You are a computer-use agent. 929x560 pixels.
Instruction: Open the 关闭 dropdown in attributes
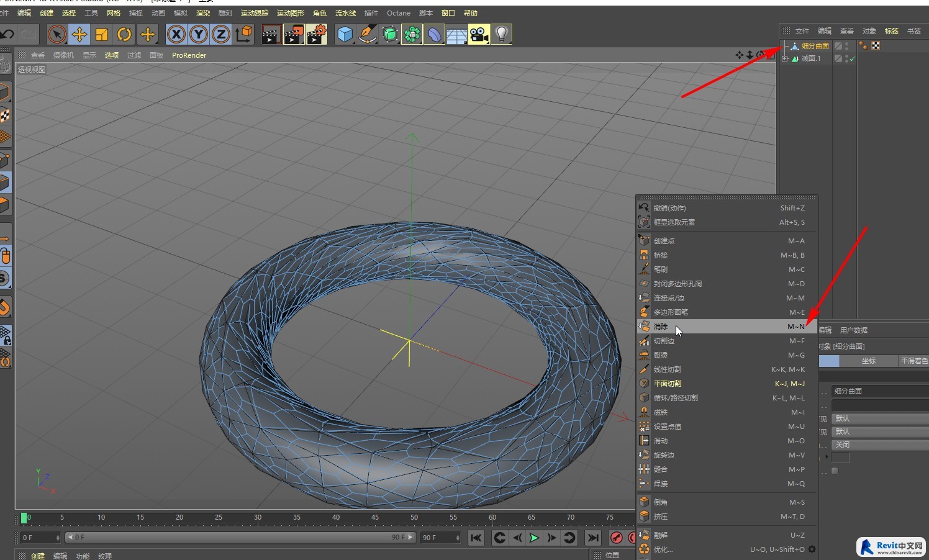click(x=880, y=445)
